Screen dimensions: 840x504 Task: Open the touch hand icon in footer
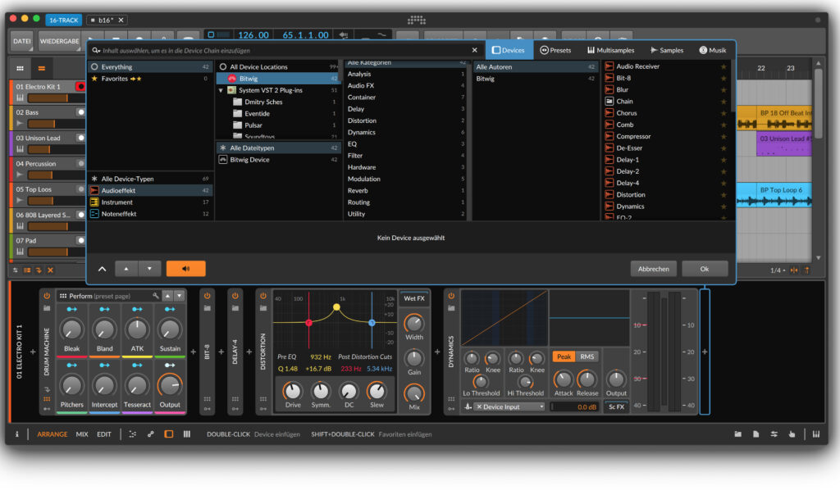click(x=792, y=434)
